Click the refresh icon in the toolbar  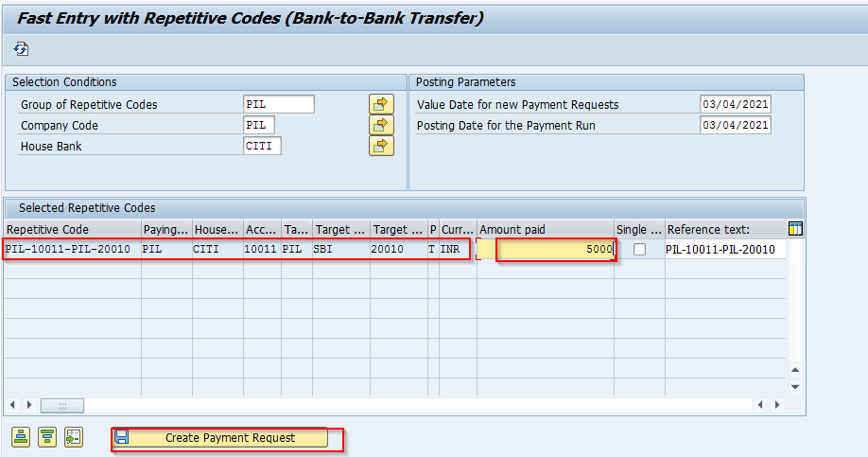[x=21, y=49]
